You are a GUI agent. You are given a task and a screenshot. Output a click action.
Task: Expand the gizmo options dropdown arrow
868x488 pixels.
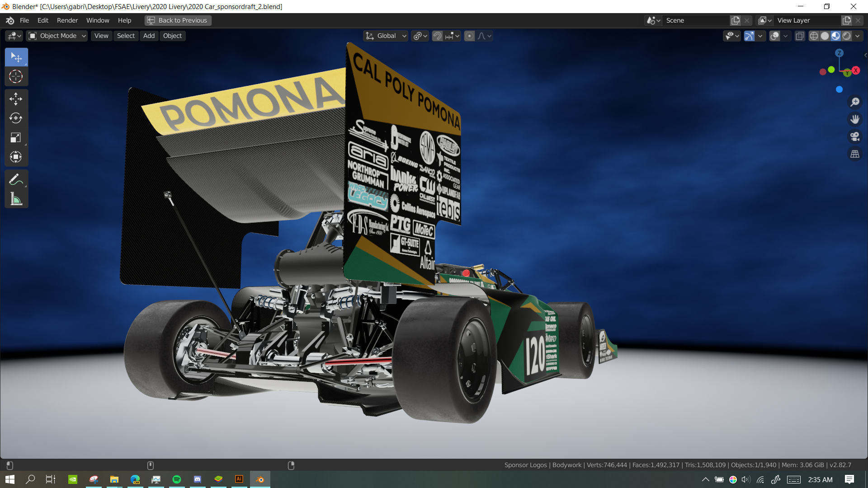(760, 36)
